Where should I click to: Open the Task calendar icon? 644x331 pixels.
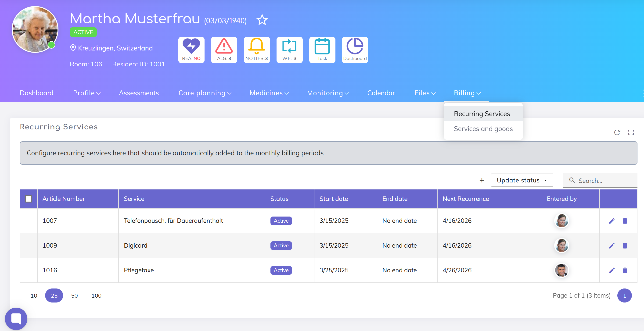click(322, 50)
